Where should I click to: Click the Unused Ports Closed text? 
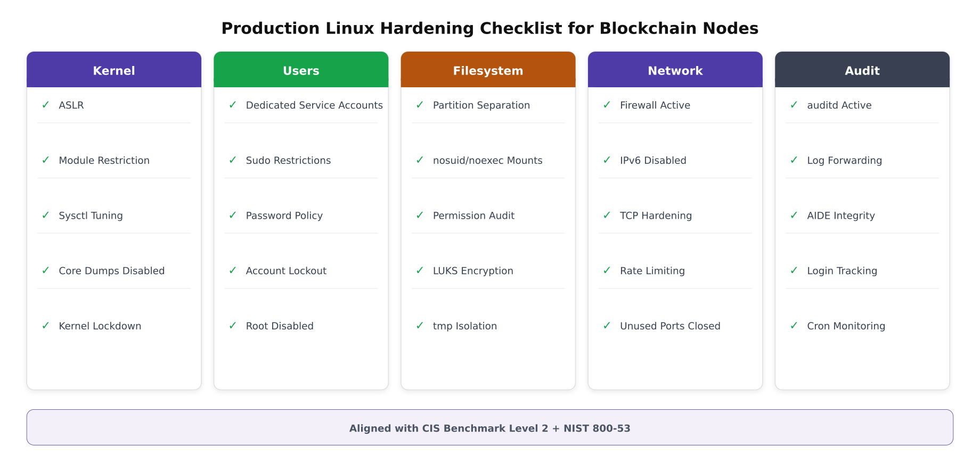[670, 326]
